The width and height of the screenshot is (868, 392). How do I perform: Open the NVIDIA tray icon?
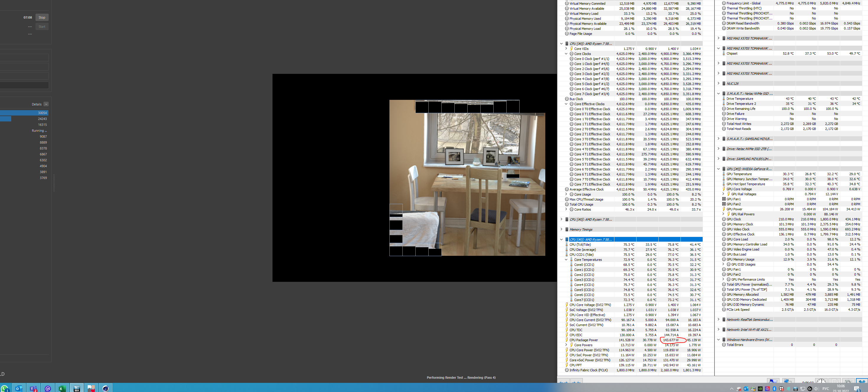pos(760,389)
